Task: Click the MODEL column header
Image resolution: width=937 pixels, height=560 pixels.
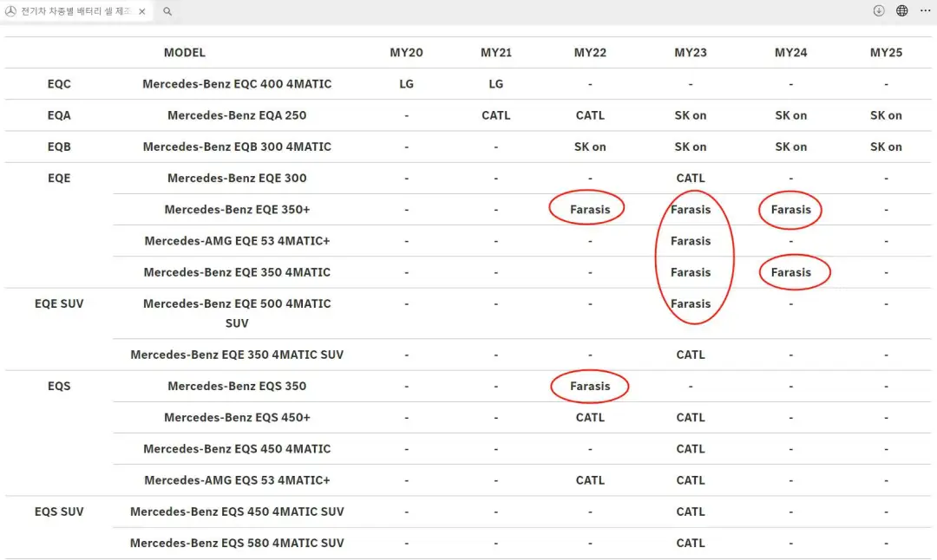Action: point(185,53)
